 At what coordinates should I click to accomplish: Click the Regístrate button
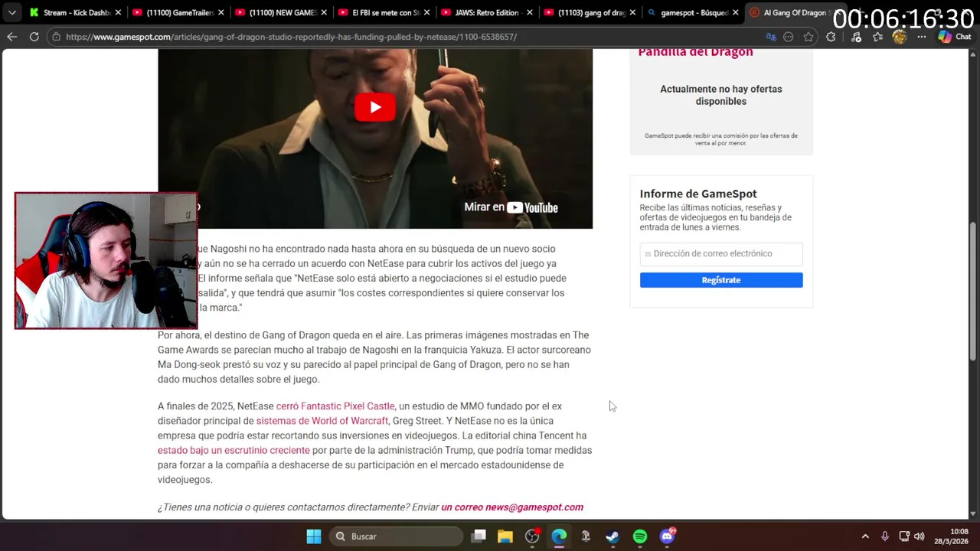(x=721, y=280)
